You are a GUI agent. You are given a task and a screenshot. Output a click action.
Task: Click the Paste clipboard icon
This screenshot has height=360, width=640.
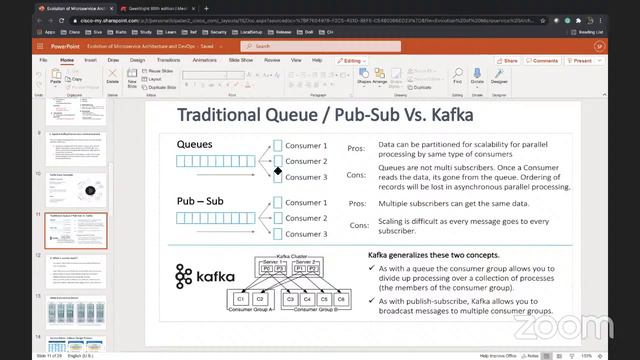[x=56, y=74]
